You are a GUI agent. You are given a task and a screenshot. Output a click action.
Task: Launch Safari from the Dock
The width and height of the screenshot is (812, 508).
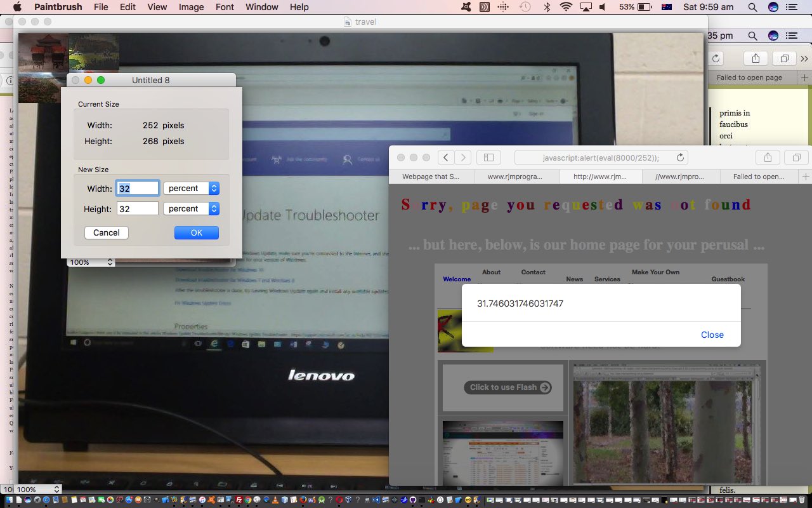[46, 500]
